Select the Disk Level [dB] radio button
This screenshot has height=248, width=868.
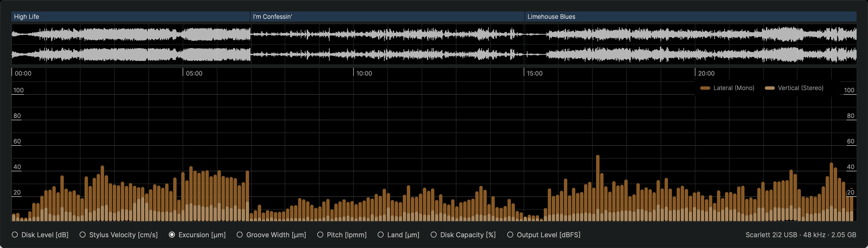15,235
